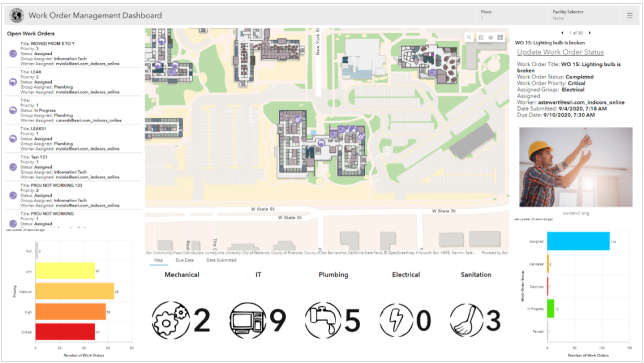Viewport: 644px width, 363px height.
Task: Click the 'Sanitation' category label
Action: coord(476,275)
